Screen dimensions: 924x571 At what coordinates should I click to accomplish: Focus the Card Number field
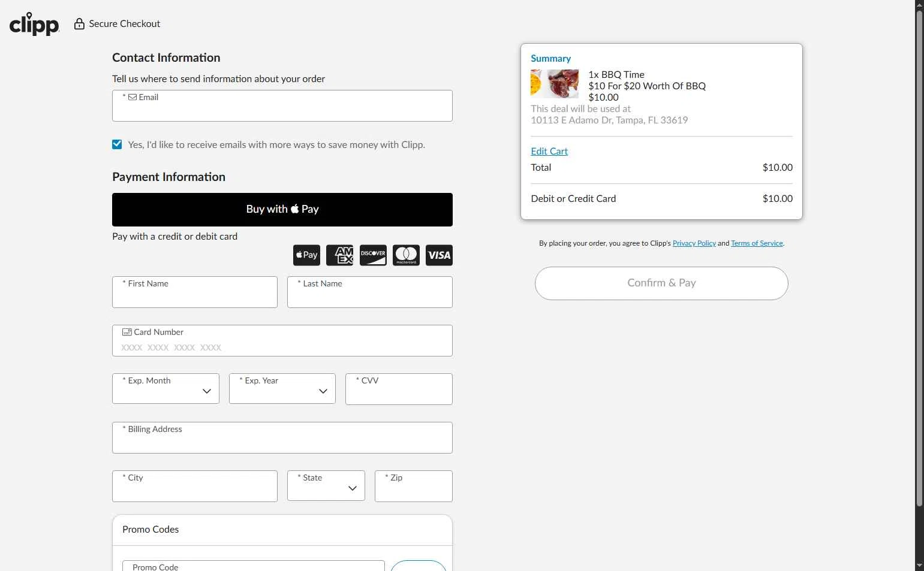pyautogui.click(x=282, y=340)
